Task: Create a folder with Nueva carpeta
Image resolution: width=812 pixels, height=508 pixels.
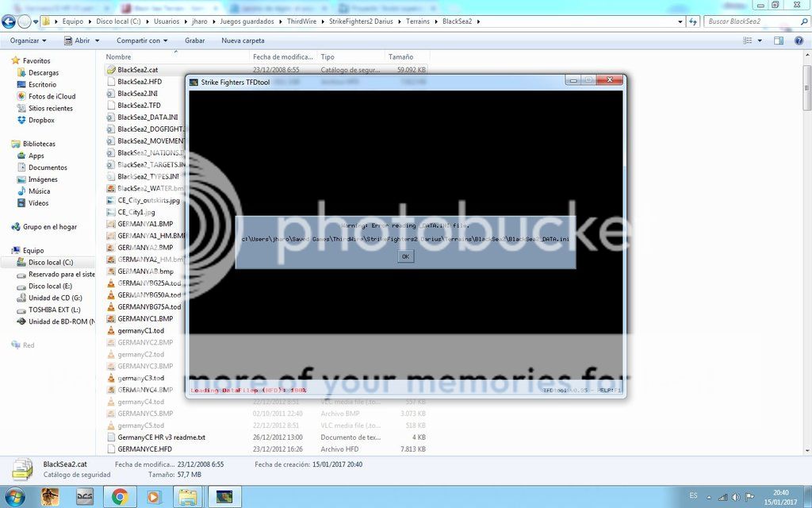Action: pos(243,40)
